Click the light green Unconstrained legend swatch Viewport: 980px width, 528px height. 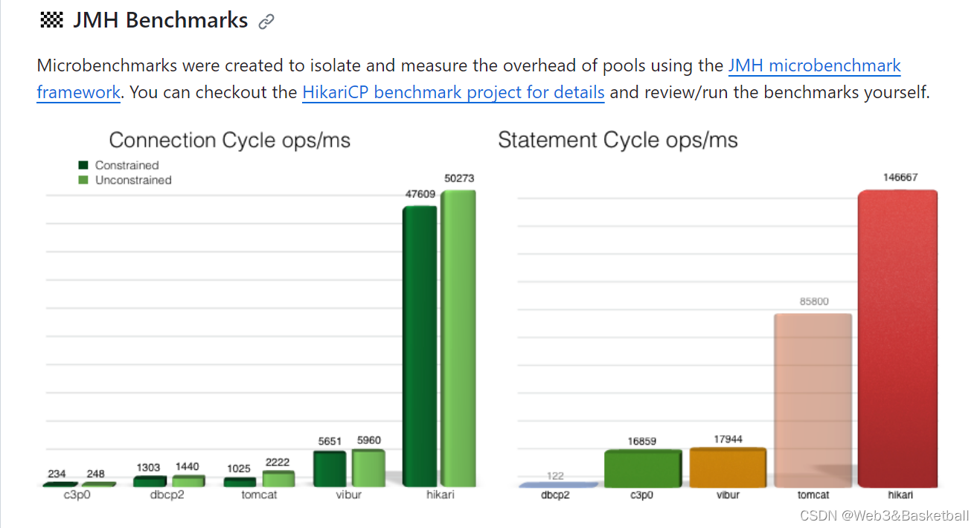83,180
